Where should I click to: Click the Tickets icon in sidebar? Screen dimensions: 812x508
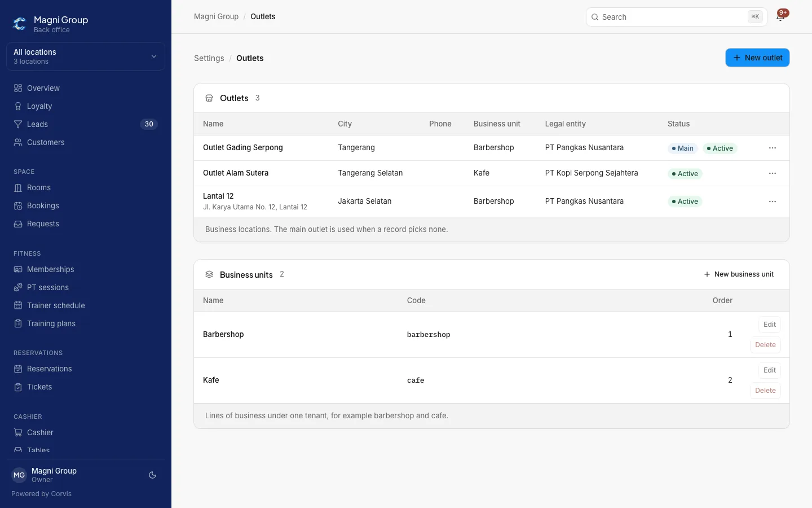click(x=18, y=387)
